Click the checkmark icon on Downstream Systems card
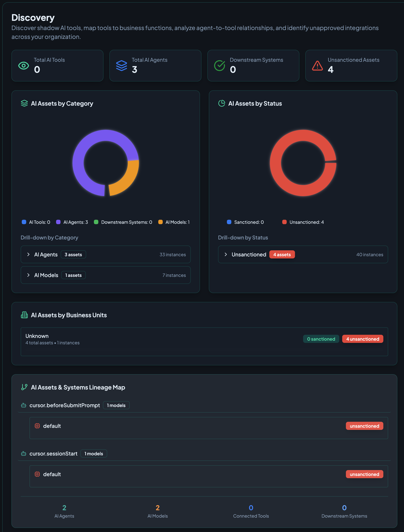Screen dimensions: 404x532 (x=220, y=66)
